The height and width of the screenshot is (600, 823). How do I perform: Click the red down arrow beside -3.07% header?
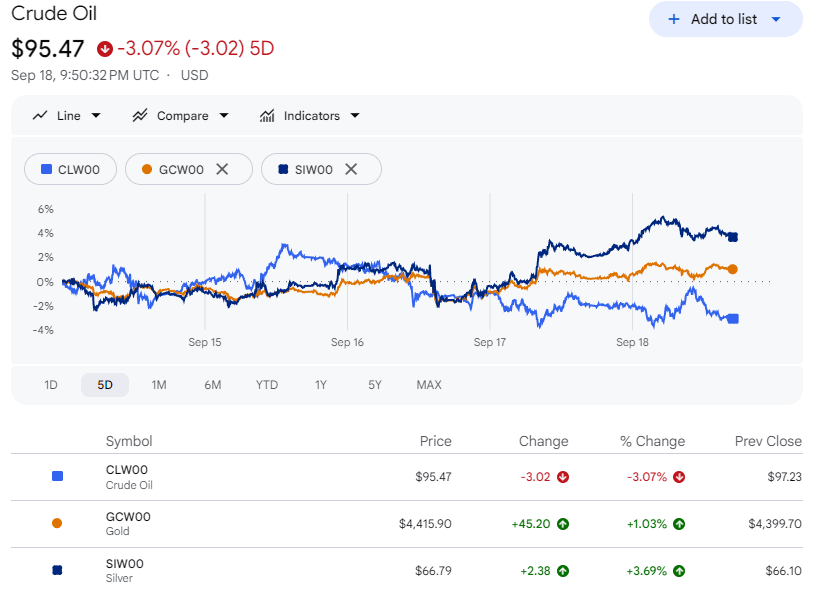tap(104, 49)
